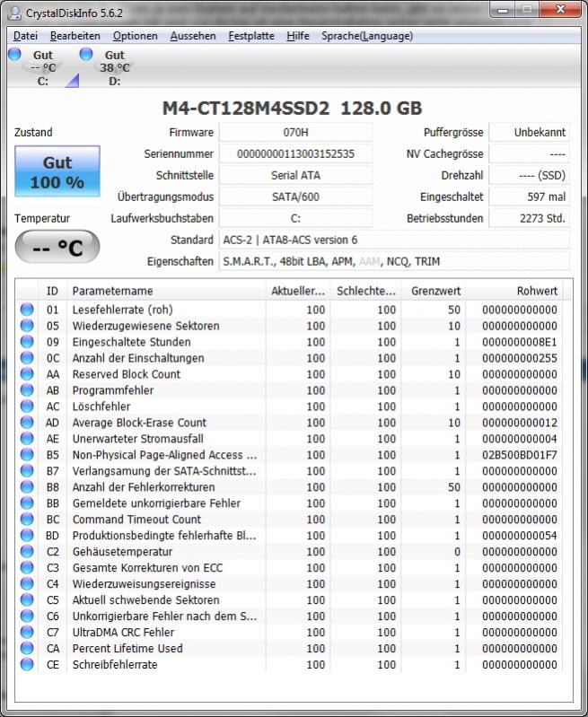
Task: Click the Serial ATA interface field
Action: pos(295,176)
